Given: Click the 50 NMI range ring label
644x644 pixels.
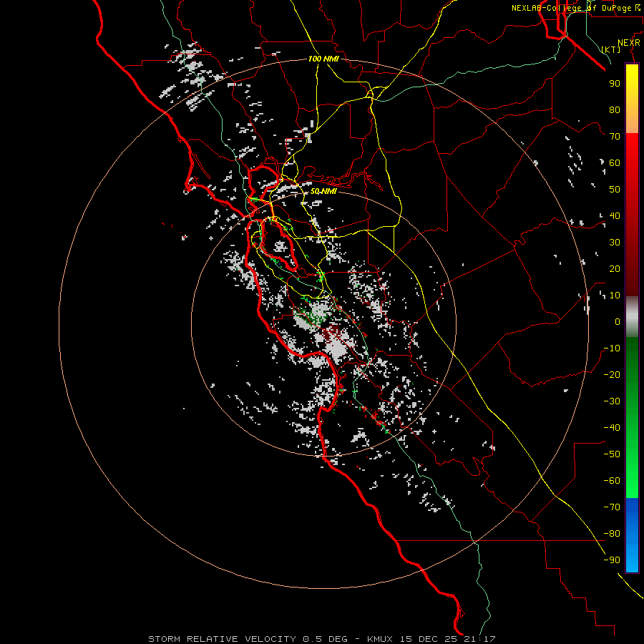Looking at the screenshot, I should point(323,191).
